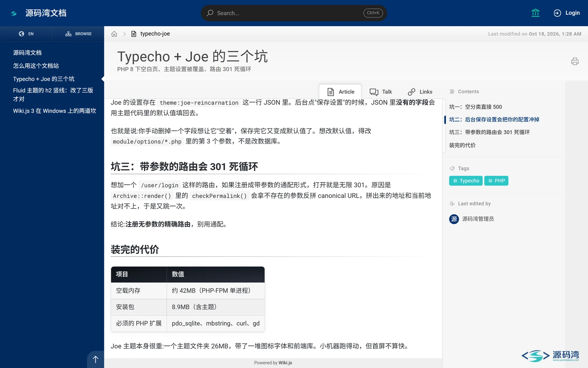Click the 必须的 PHP 扩展 cell

139,323
